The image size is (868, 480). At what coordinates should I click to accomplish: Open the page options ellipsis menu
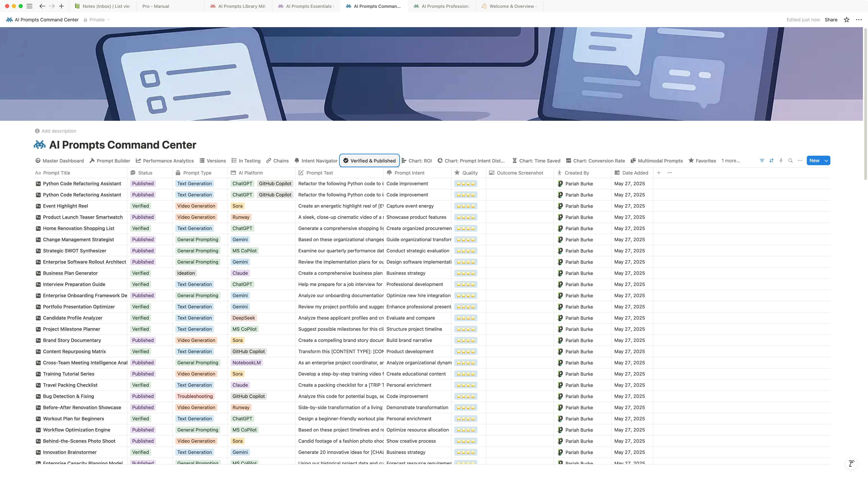point(859,20)
